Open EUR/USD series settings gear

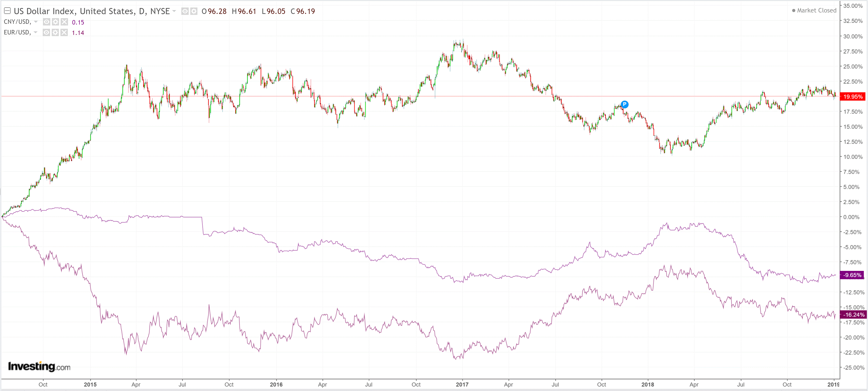pos(55,33)
